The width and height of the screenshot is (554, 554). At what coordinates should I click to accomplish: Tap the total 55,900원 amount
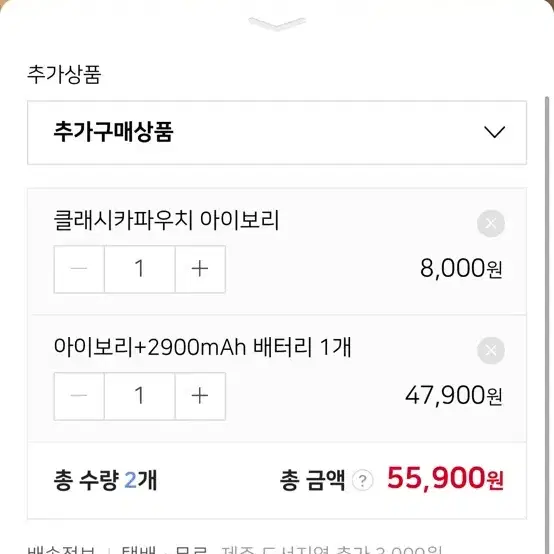click(445, 479)
